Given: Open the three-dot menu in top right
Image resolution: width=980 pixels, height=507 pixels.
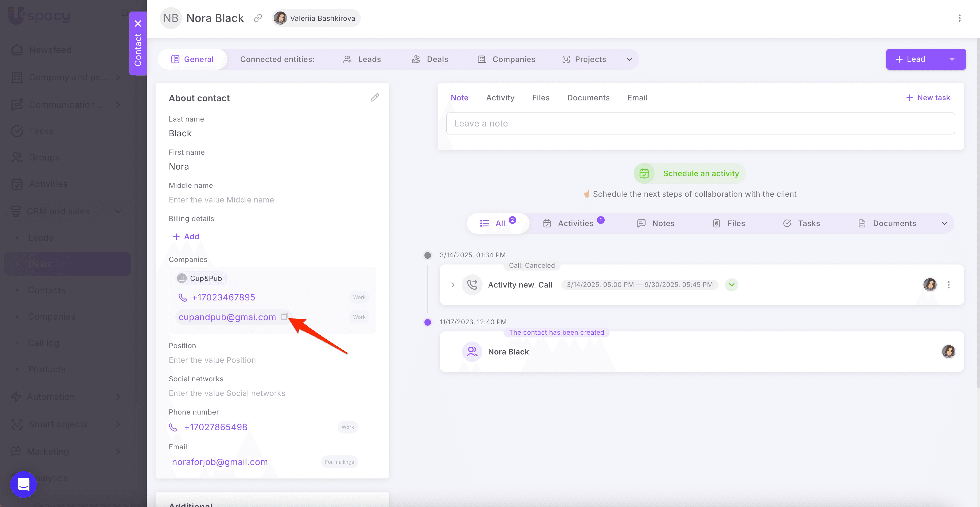Looking at the screenshot, I should (x=959, y=18).
